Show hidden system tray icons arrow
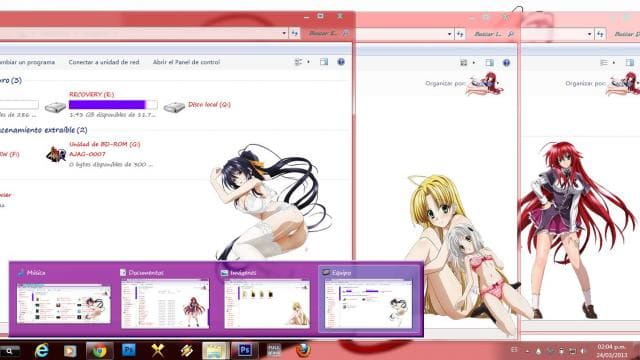 (527, 351)
